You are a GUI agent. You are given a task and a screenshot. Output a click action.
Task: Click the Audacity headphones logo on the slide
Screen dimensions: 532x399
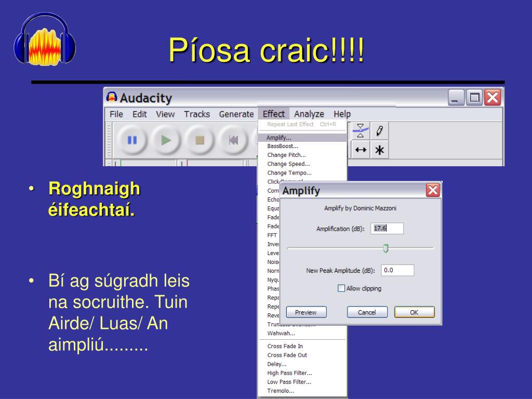tap(45, 38)
